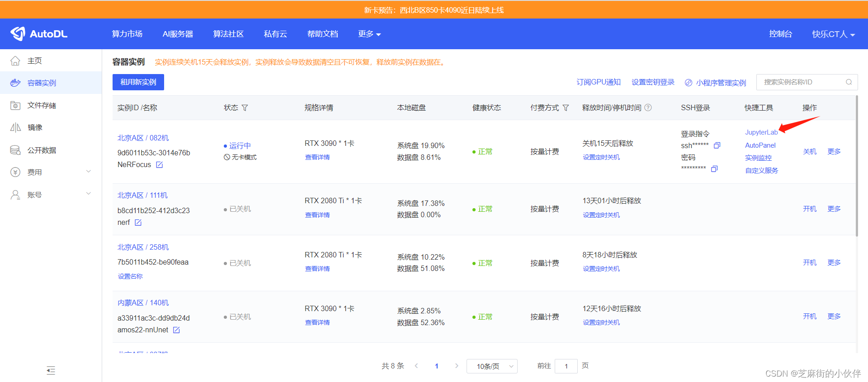Open the 算法社区 menu
Image resolution: width=868 pixels, height=382 pixels.
pyautogui.click(x=228, y=34)
